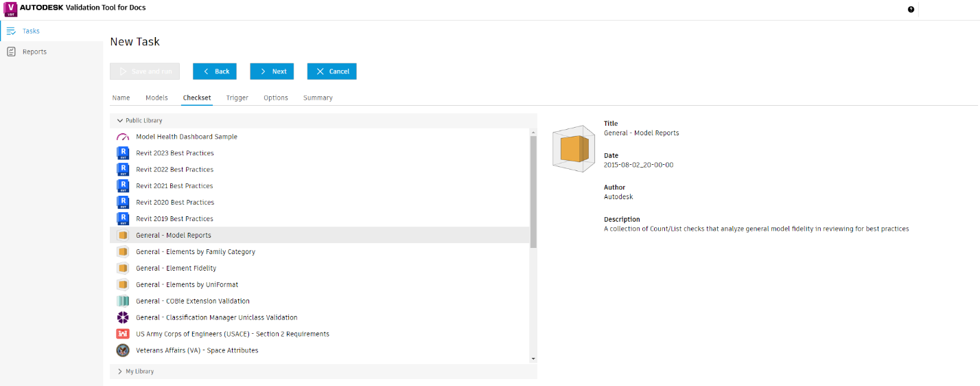Screen dimensions: 980x386
Task: Select Revit 2021 Best Practices row
Action: [320, 186]
